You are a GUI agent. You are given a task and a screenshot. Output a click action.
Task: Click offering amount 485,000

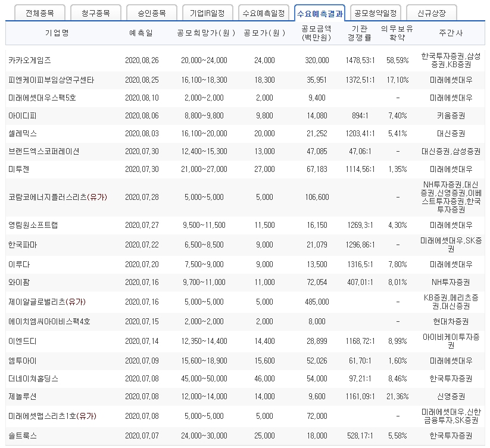[317, 302]
